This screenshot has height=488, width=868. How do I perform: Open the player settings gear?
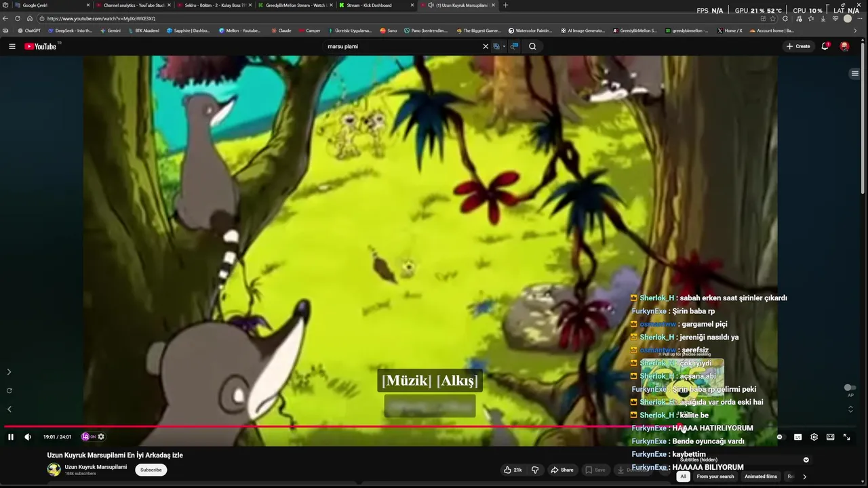pyautogui.click(x=814, y=437)
